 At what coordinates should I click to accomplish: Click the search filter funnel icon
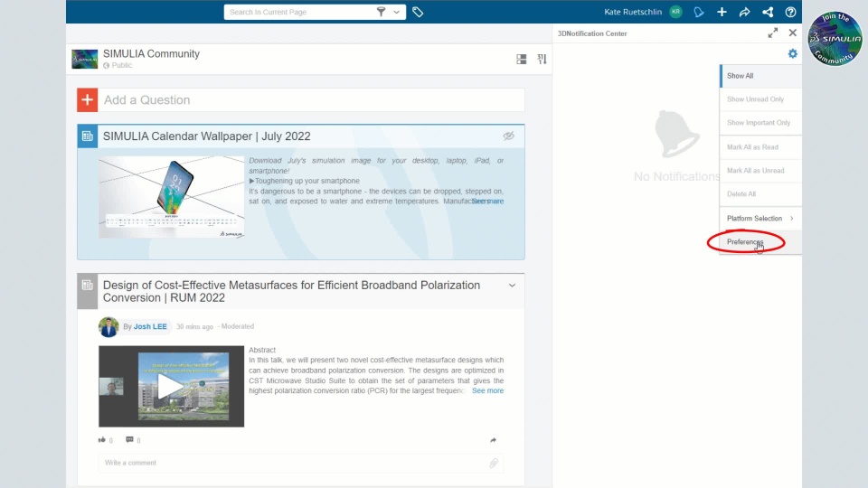coord(381,12)
